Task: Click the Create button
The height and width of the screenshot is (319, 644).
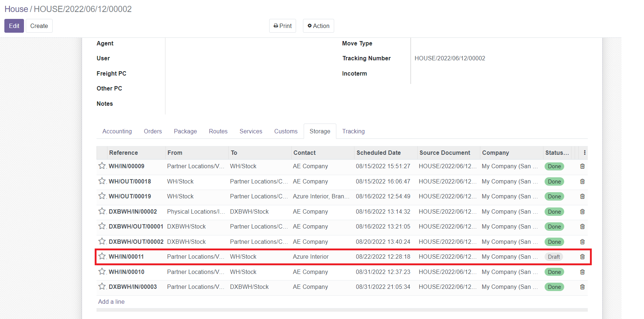Action: pos(39,26)
